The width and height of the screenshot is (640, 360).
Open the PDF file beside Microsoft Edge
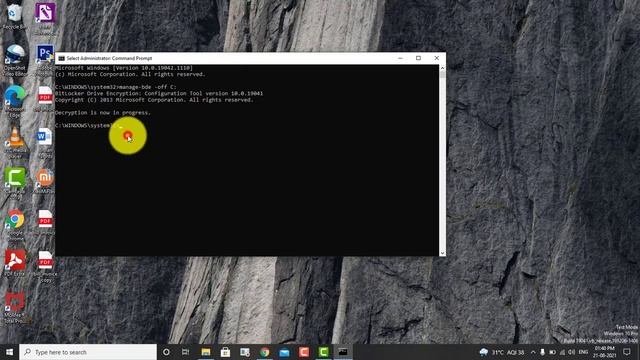pyautogui.click(x=45, y=99)
